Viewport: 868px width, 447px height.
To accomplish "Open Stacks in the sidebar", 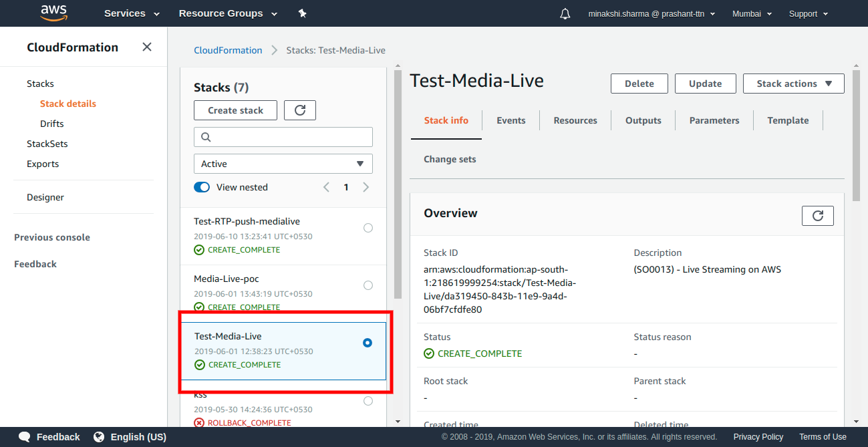I will tap(40, 84).
